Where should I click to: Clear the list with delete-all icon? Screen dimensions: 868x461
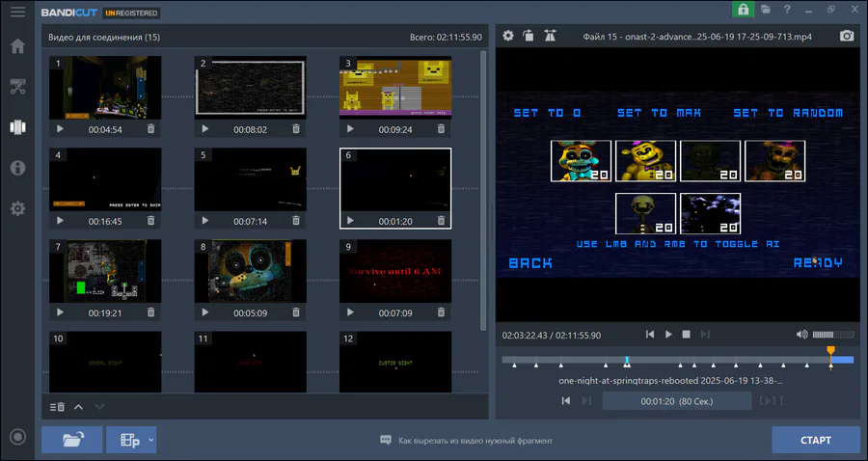(57, 407)
